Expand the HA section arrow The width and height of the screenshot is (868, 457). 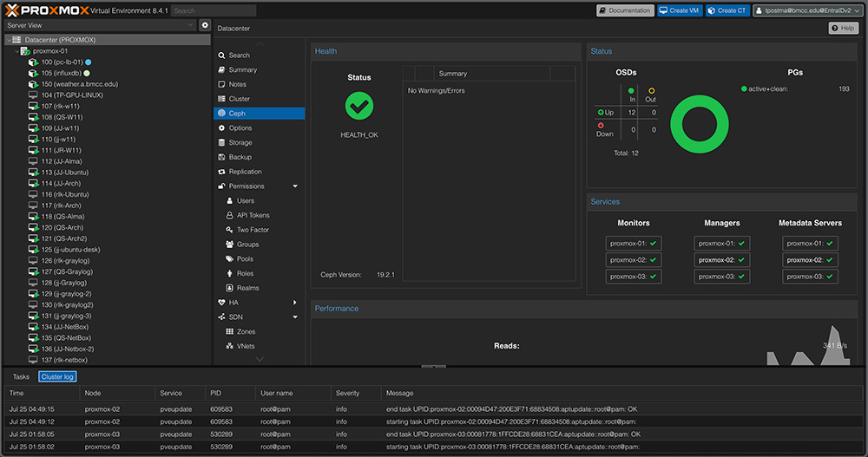pyautogui.click(x=295, y=303)
